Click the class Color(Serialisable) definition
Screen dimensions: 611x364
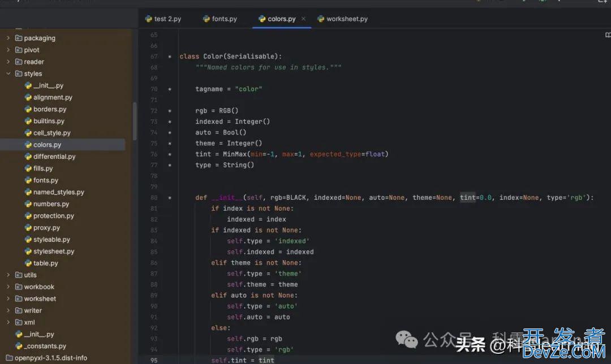230,57
